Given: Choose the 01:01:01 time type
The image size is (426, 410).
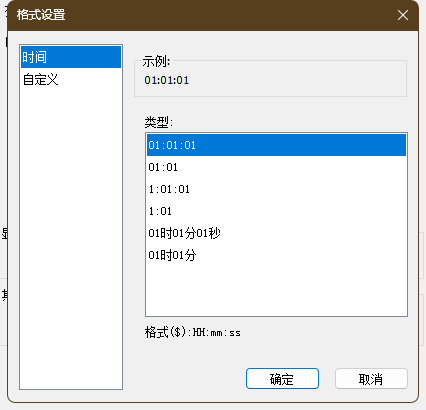Looking at the screenshot, I should point(276,145).
